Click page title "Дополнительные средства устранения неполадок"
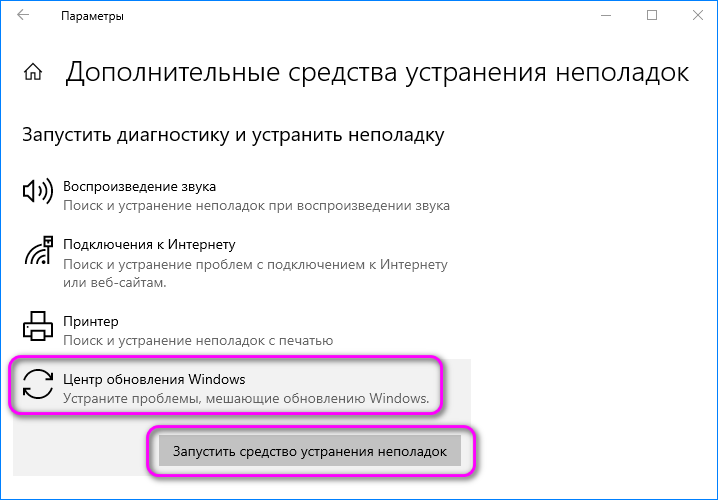This screenshot has height=500, width=718. tap(377, 73)
